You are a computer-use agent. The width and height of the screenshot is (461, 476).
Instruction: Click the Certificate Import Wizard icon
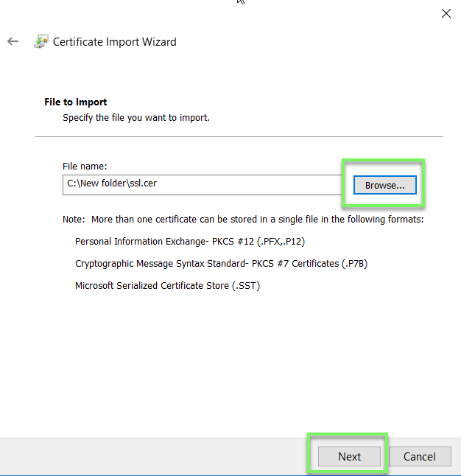pyautogui.click(x=41, y=41)
